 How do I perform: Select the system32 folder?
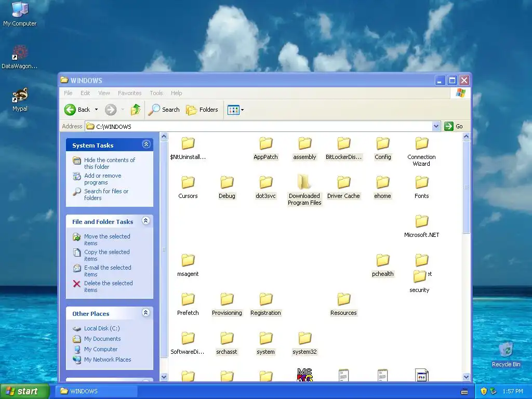click(x=304, y=344)
